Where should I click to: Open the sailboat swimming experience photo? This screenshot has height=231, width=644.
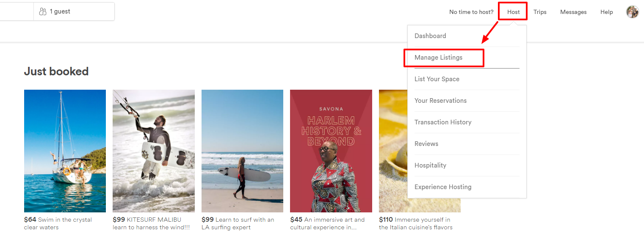[x=65, y=151]
